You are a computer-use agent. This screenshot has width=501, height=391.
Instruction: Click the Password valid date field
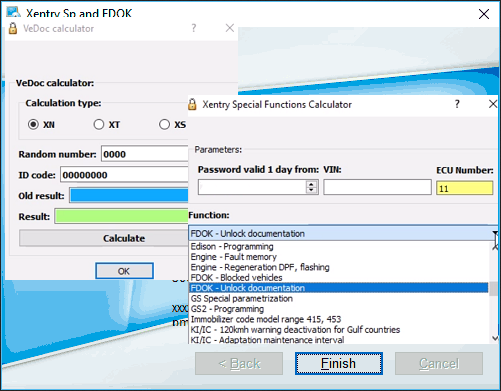252,187
